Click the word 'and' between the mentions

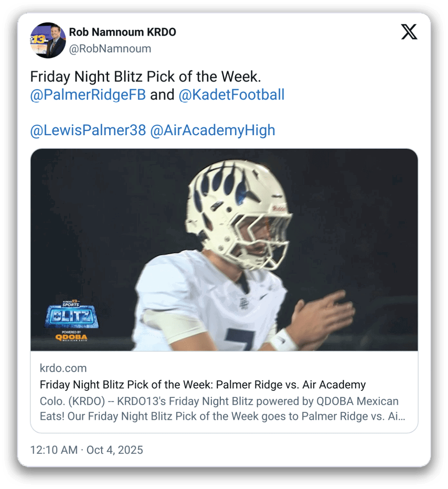pyautogui.click(x=162, y=95)
